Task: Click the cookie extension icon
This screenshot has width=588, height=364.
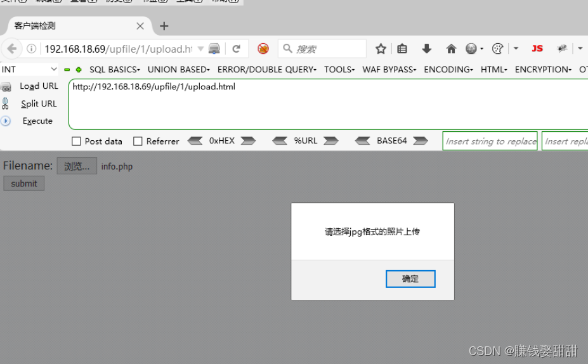Action: coord(497,49)
